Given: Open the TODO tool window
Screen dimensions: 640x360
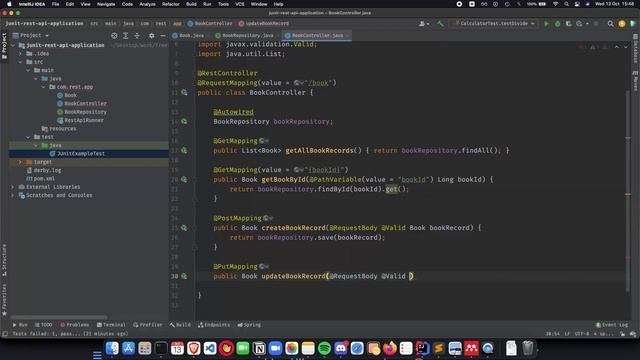Looking at the screenshot, I should point(43,325).
